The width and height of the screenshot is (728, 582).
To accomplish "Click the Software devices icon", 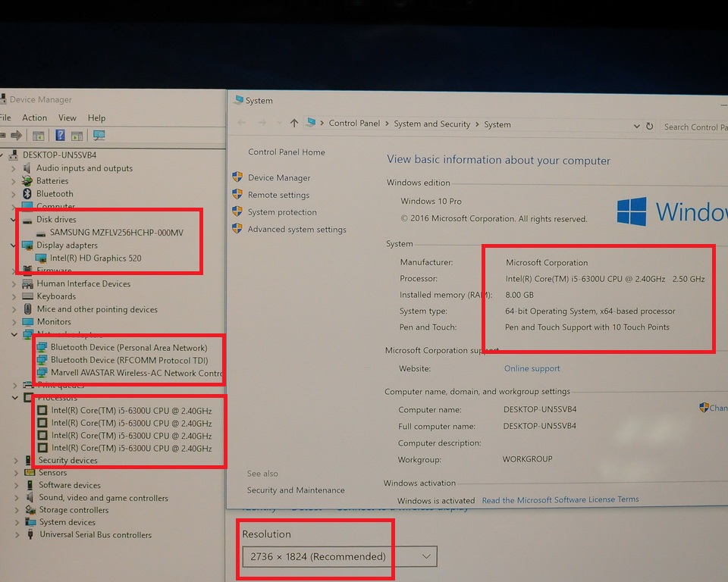I will 30,485.
